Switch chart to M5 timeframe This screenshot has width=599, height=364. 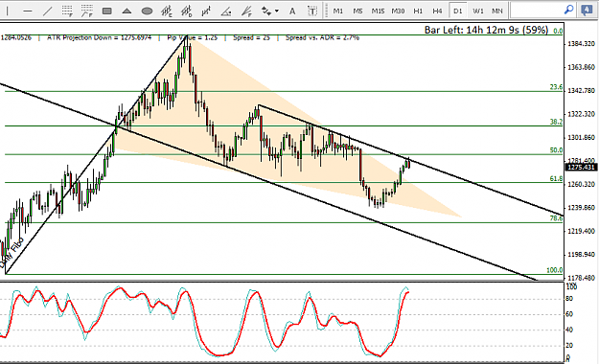coord(357,11)
